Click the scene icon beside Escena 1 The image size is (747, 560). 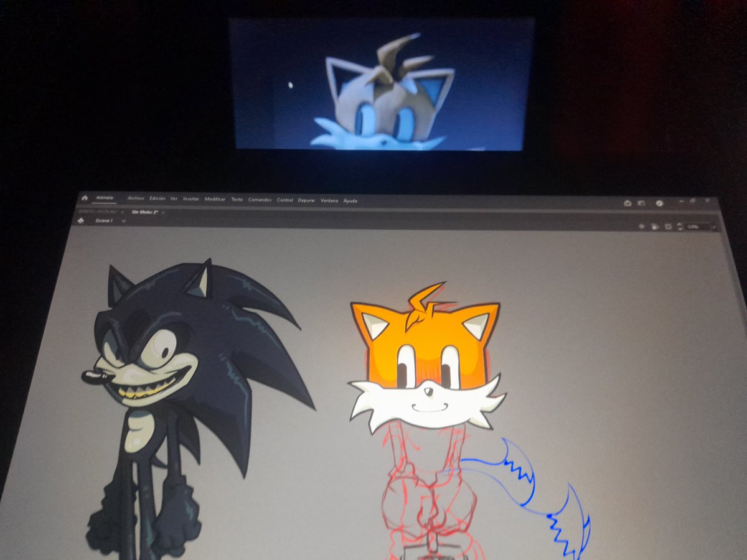point(80,221)
